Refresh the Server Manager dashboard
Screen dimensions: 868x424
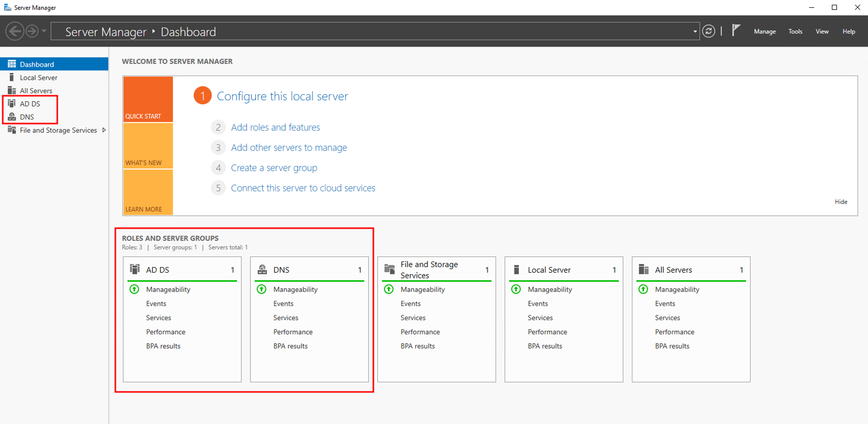pyautogui.click(x=709, y=31)
